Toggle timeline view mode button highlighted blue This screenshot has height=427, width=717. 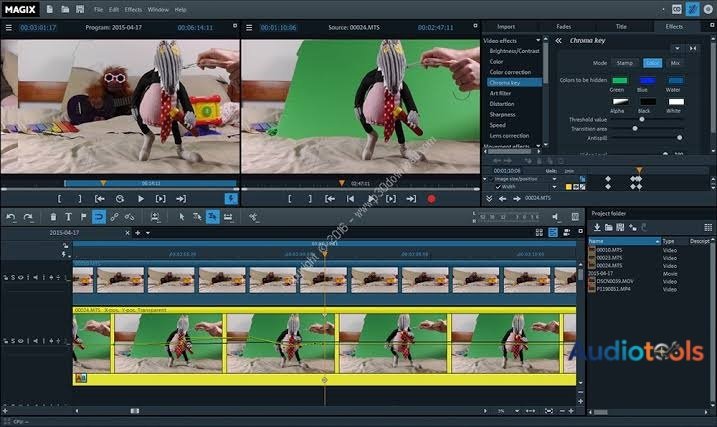(x=553, y=233)
